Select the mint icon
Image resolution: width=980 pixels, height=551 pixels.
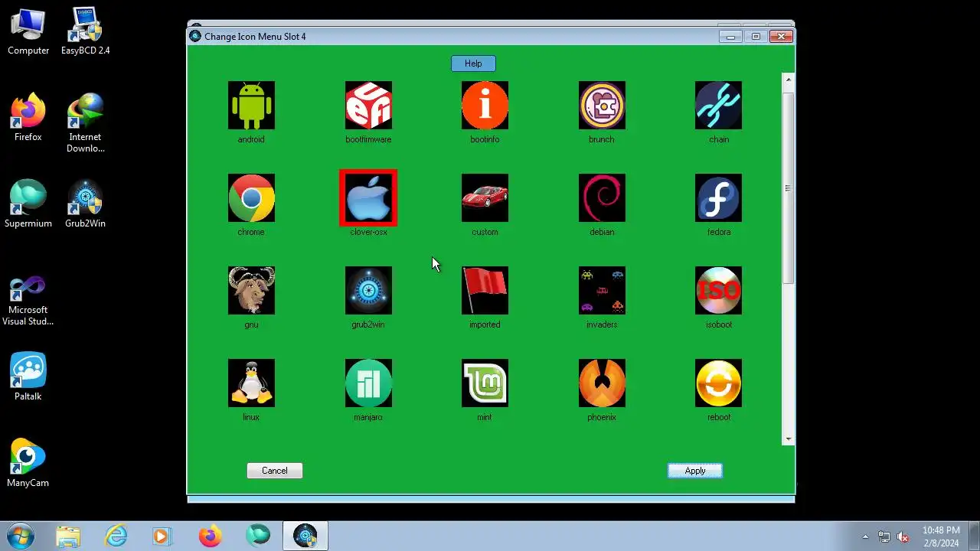click(485, 383)
